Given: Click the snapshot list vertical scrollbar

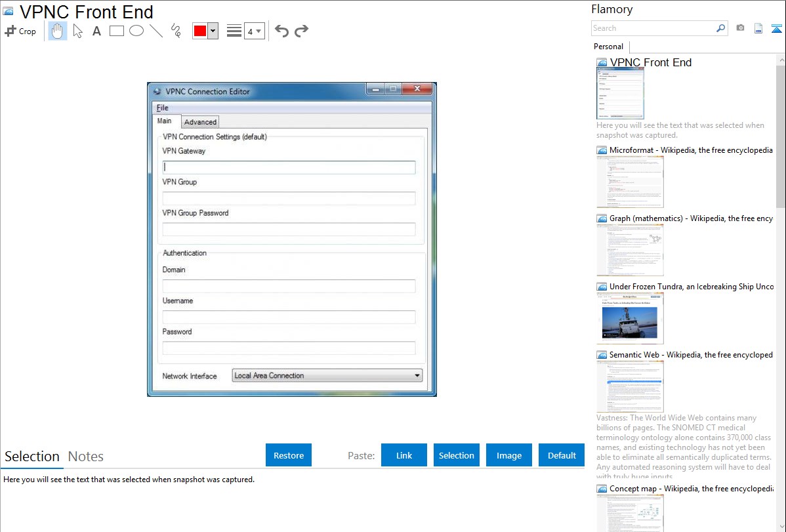Looking at the screenshot, I should [781, 135].
